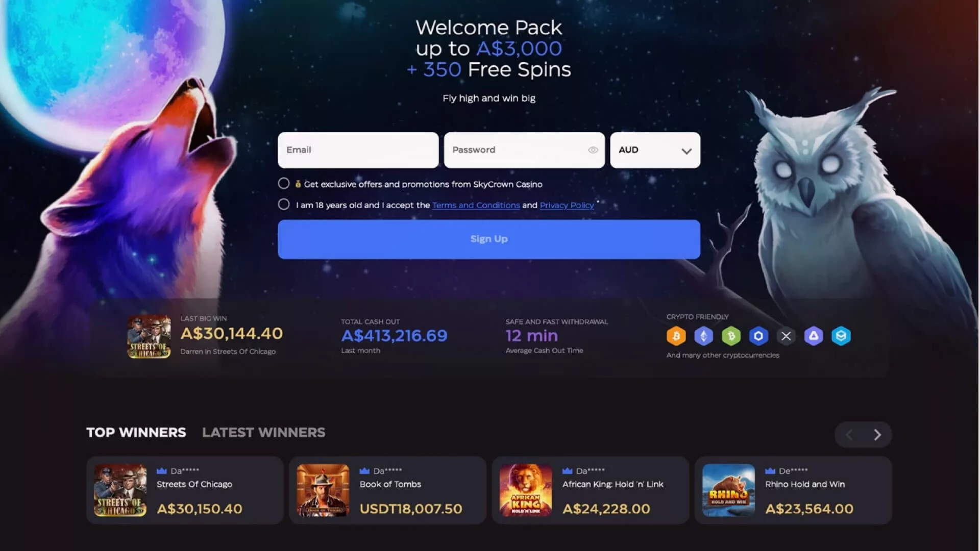Click the Bitcoin crypto icon
Screen dimensions: 980x551
[x=676, y=336]
